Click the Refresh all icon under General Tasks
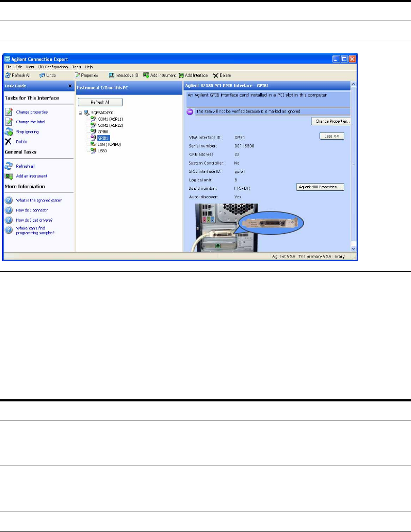Viewport: 411px width, 532px height. point(9,166)
